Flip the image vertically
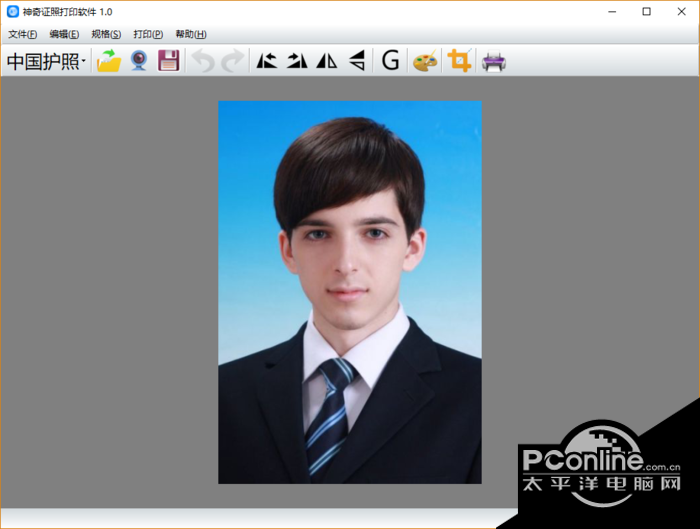The image size is (700, 529). pyautogui.click(x=357, y=61)
